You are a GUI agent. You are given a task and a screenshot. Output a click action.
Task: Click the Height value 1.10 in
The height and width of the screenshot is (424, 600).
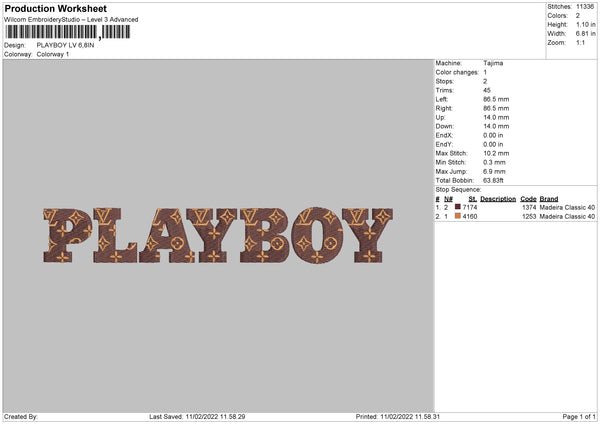[586, 24]
